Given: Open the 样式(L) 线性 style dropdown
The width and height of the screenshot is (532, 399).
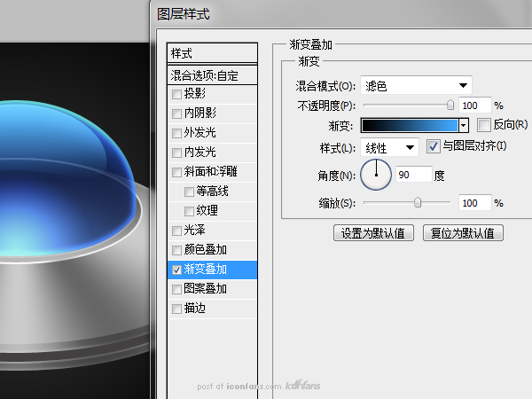Looking at the screenshot, I should (389, 147).
